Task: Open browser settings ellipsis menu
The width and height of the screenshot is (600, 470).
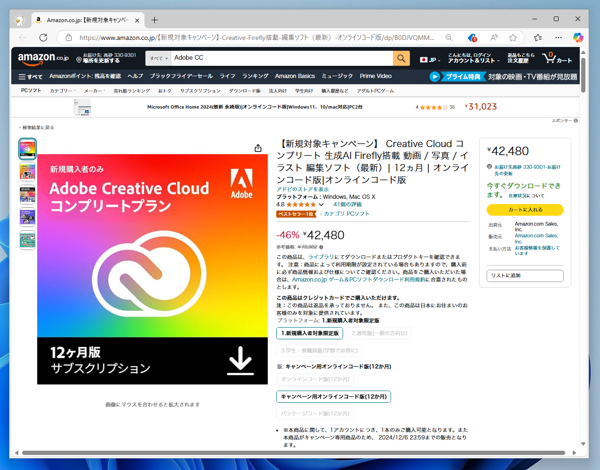Action: [558, 38]
